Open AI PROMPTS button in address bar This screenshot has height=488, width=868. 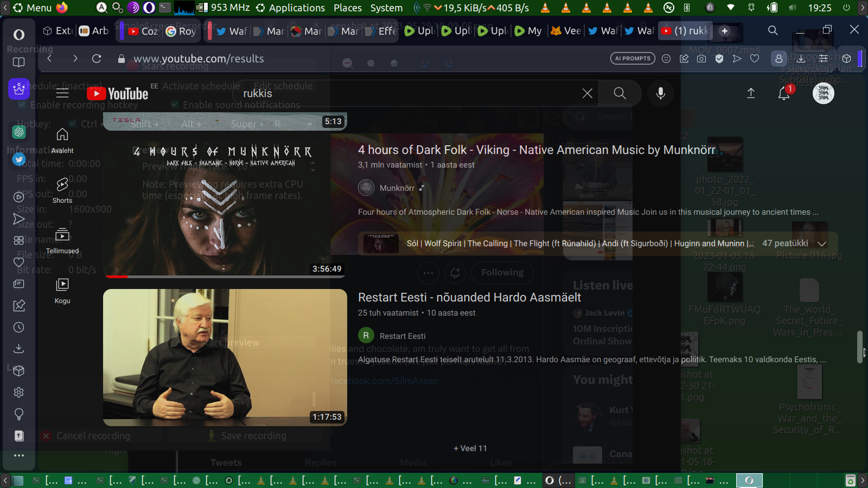633,59
